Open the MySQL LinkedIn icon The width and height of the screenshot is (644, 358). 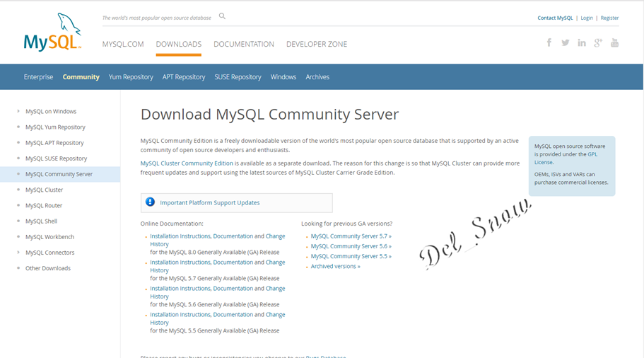[x=582, y=42]
